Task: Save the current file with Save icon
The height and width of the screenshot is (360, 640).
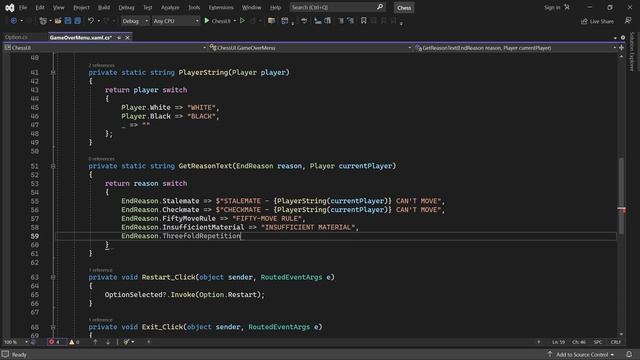Action: [68, 21]
